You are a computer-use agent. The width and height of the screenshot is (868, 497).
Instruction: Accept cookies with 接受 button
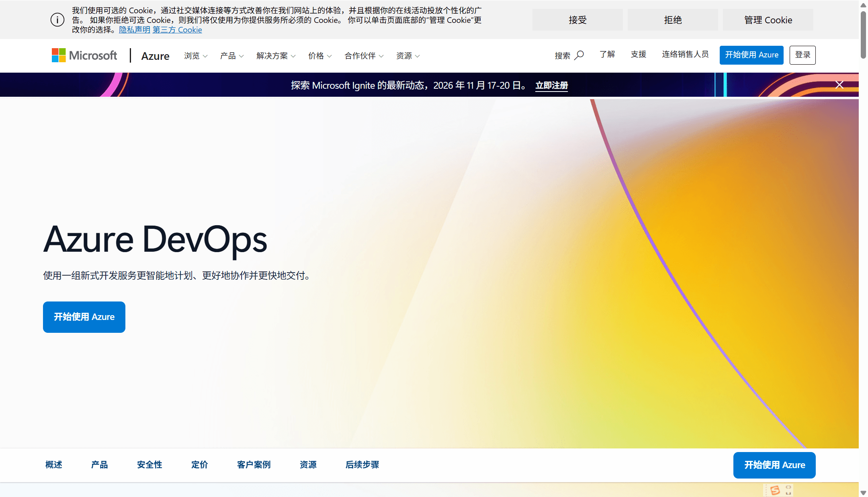pos(577,20)
